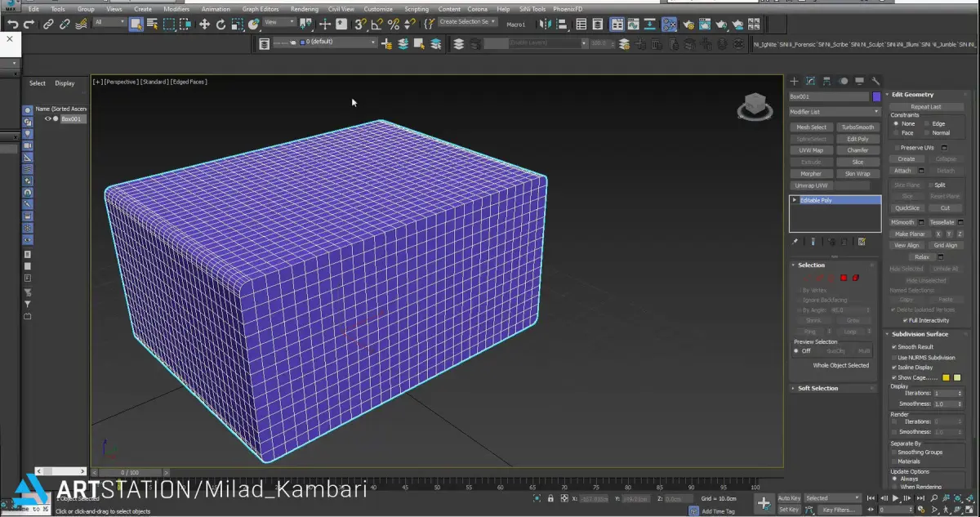
Task: Toggle the Smooth Result checkbox
Action: click(x=894, y=346)
